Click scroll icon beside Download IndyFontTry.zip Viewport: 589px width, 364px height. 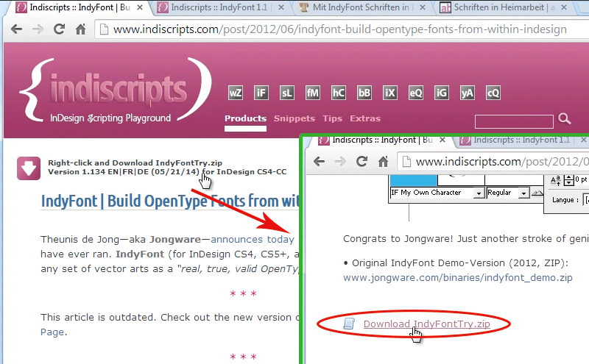[349, 324]
